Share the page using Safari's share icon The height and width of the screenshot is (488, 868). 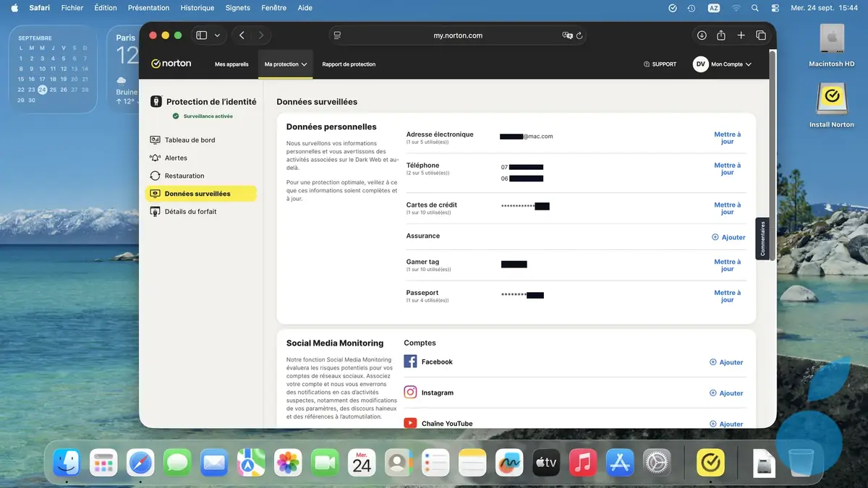click(x=720, y=35)
